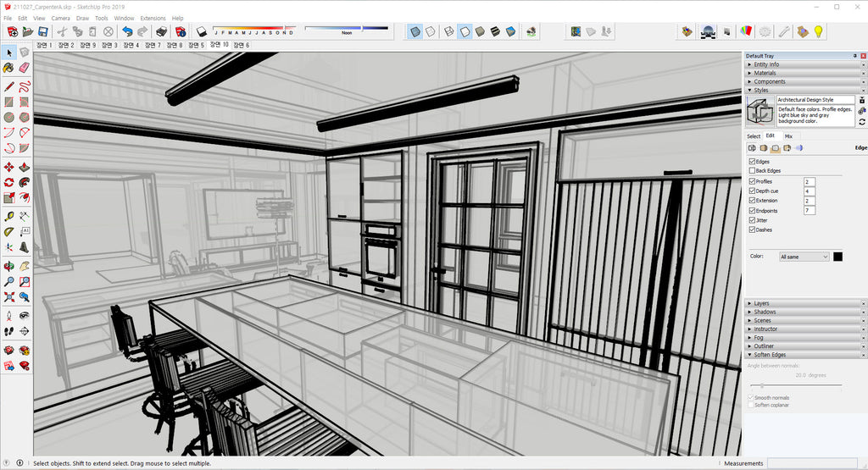Choose the Protractor tool
This screenshot has width=868, height=470.
[8, 232]
